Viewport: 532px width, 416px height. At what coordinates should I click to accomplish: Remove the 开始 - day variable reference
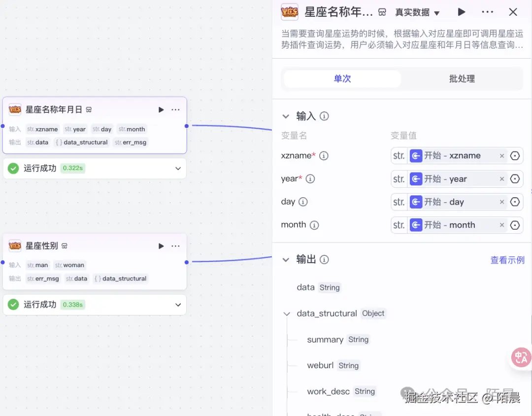click(501, 202)
